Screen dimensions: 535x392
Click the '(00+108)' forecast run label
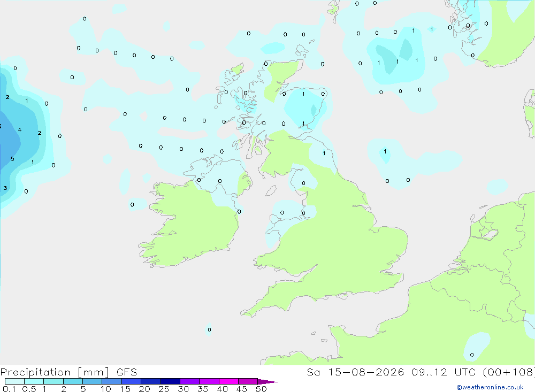(509, 372)
